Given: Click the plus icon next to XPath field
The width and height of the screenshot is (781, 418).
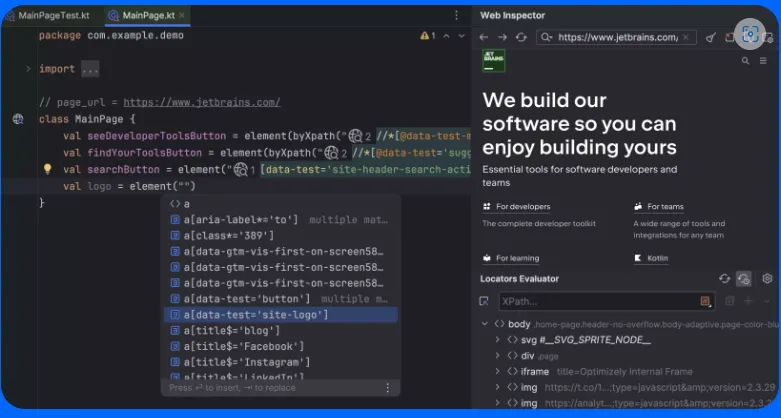Looking at the screenshot, I should (x=748, y=300).
